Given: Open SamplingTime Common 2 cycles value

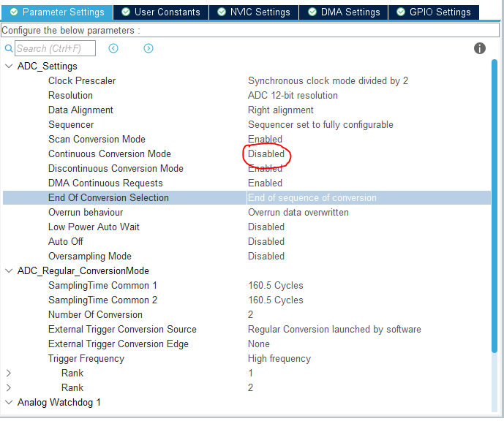Looking at the screenshot, I should coord(276,300).
